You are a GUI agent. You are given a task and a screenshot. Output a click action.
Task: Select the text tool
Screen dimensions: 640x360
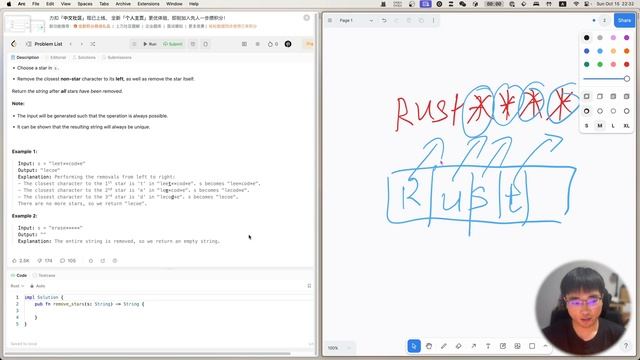coord(488,346)
